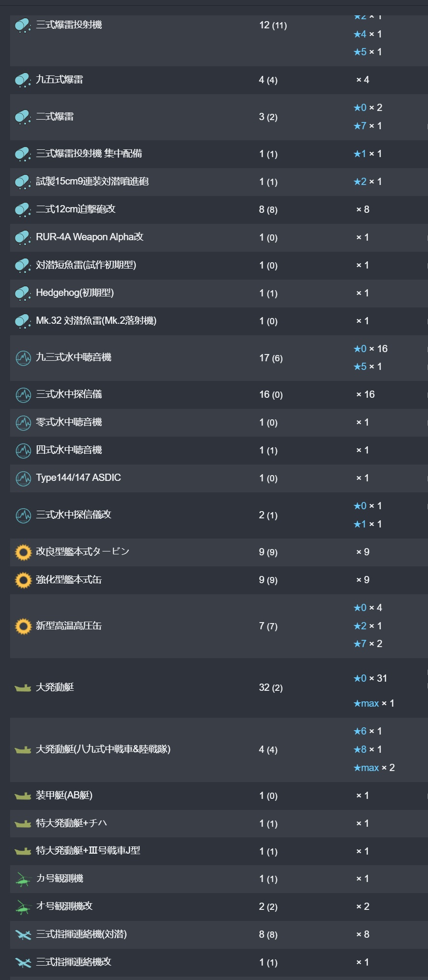Select the sonar icon beside Type144/147 ASDIC
This screenshot has height=980, width=428.
click(x=23, y=478)
